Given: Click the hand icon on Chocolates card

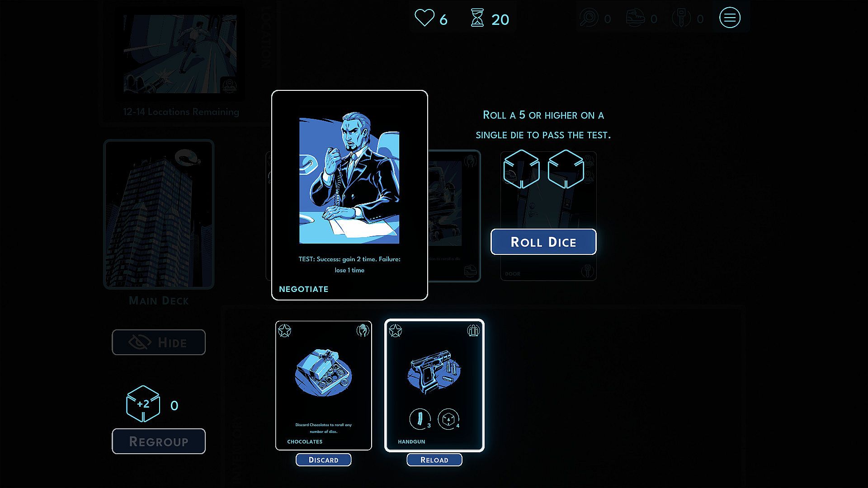Looking at the screenshot, I should [x=363, y=331].
